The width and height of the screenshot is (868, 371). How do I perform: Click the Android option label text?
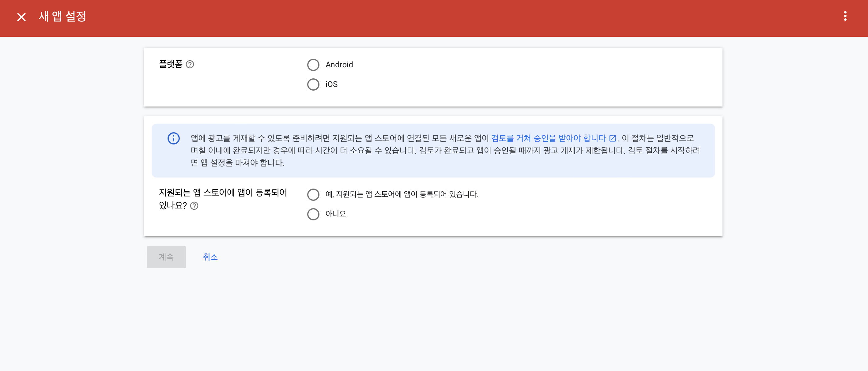[x=339, y=65]
